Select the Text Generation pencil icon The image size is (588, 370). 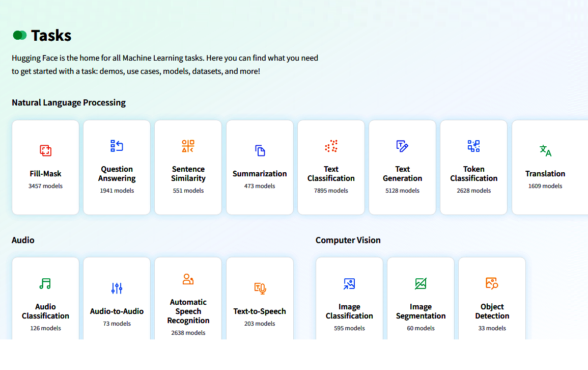click(403, 146)
